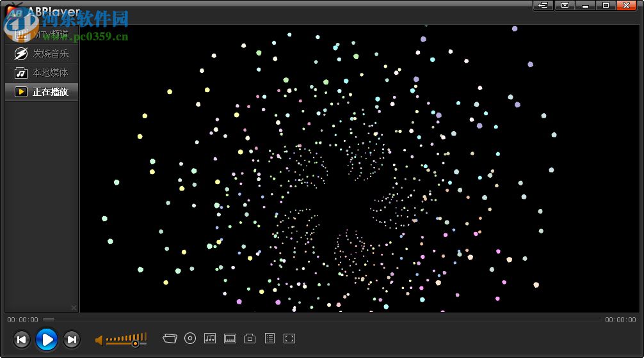
Task: Mute audio with the orange speaker icon
Action: [x=99, y=340]
